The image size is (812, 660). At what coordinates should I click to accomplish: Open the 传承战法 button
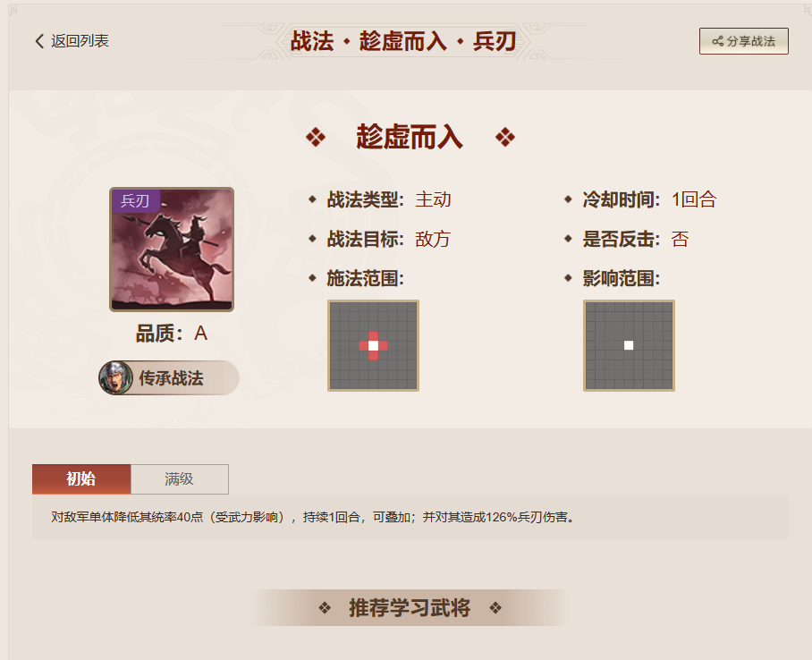(169, 377)
